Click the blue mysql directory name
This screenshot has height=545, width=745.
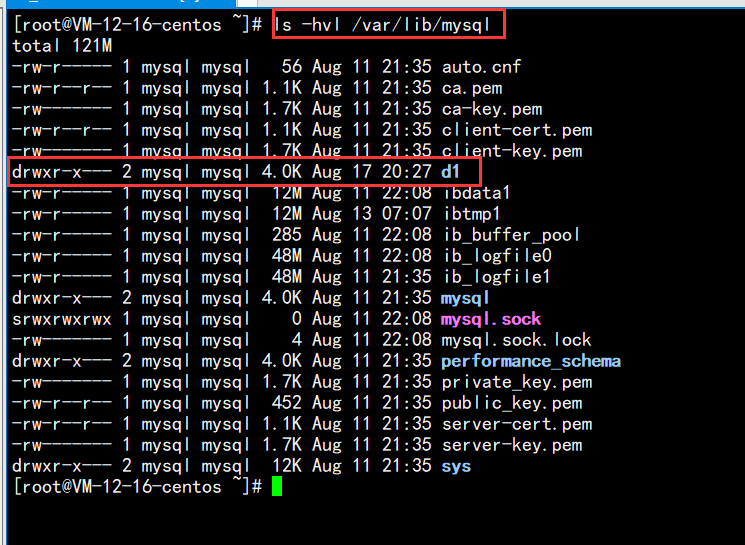click(465, 298)
